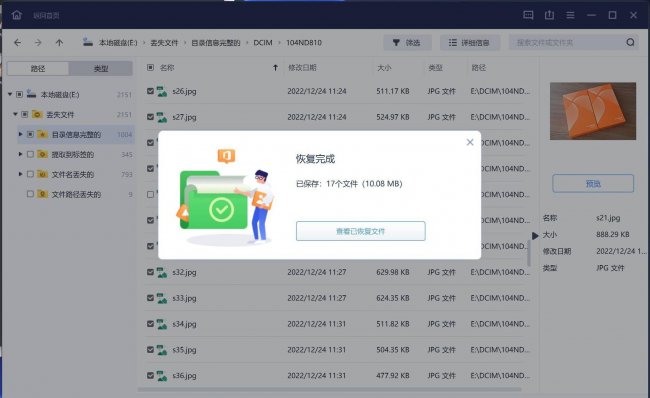Select the s35.jpg file name
The image size is (650, 398).
point(184,350)
